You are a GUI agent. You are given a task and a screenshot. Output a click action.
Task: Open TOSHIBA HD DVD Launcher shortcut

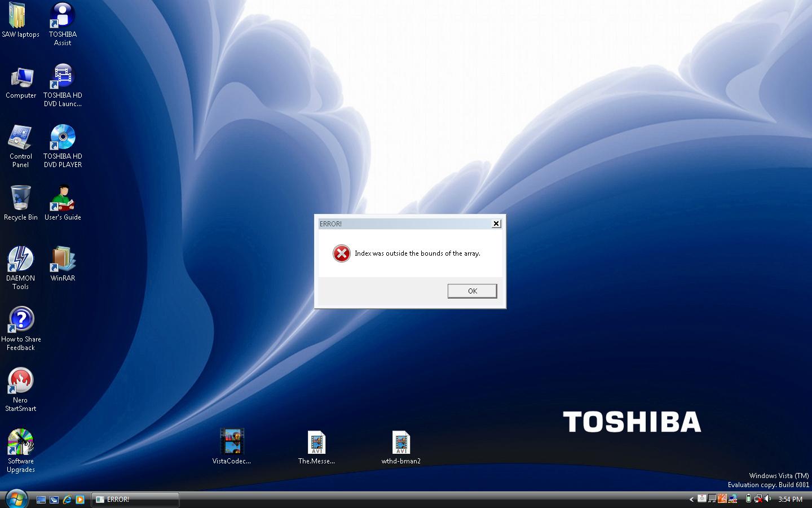[x=63, y=85]
